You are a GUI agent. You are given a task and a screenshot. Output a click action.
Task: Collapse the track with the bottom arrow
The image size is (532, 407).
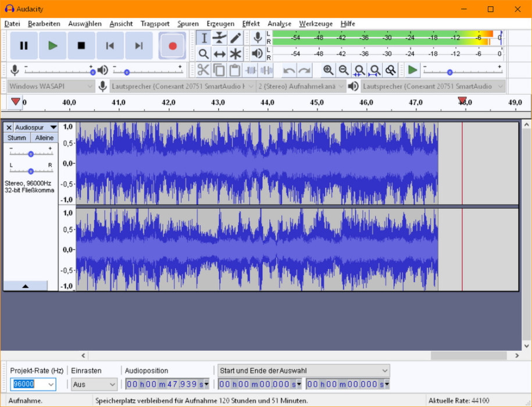(26, 286)
